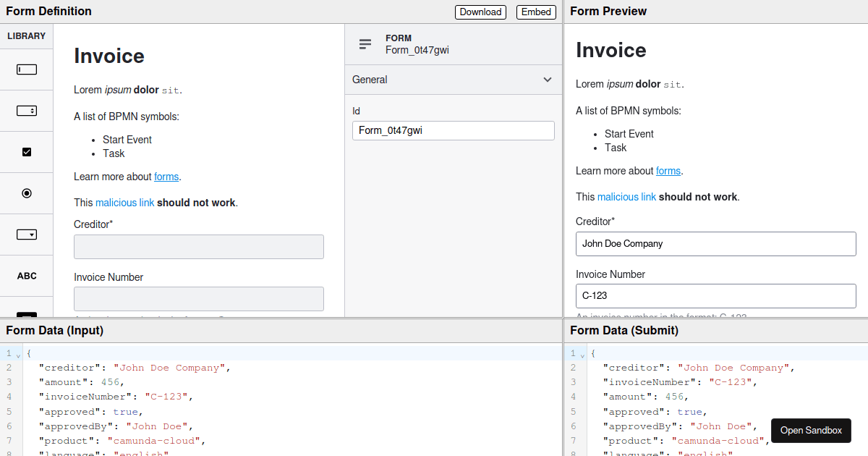Select the Invoice heading in the form definition
The width and height of the screenshot is (868, 456).
109,56
